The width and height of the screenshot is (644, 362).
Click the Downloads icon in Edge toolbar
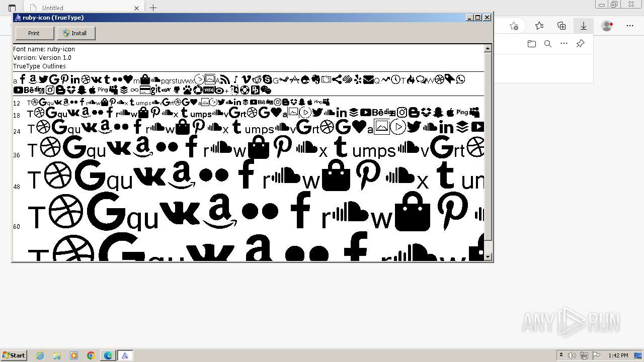tap(584, 26)
